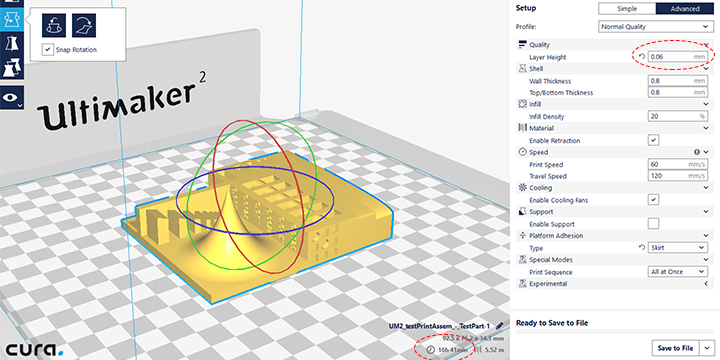Image resolution: width=720 pixels, height=360 pixels.
Task: Reset Layer Height with the revert arrow
Action: (x=642, y=57)
